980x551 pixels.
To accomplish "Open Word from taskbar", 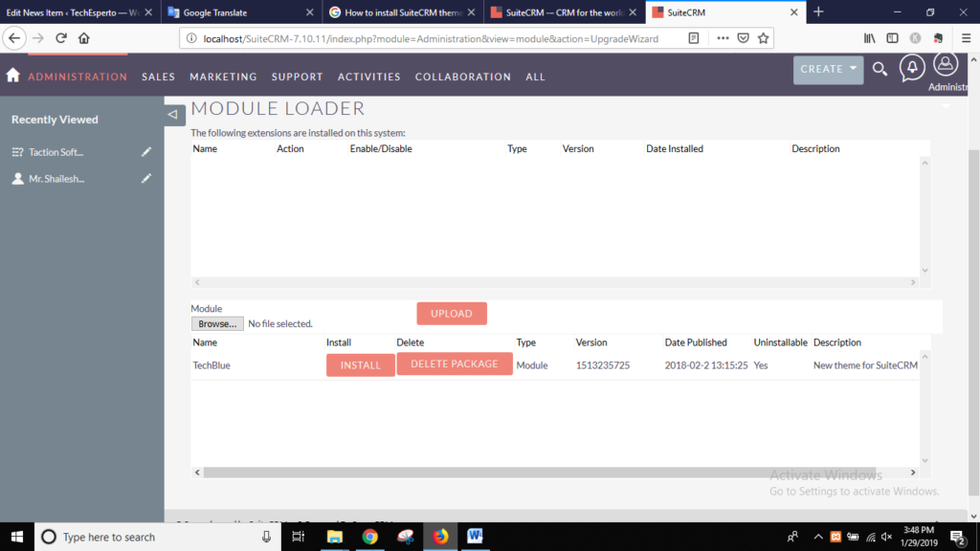I will point(475,537).
